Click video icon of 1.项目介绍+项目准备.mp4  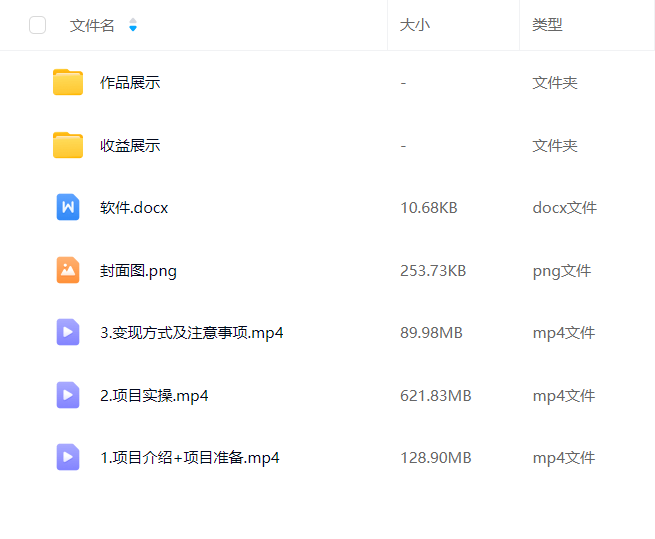68,457
